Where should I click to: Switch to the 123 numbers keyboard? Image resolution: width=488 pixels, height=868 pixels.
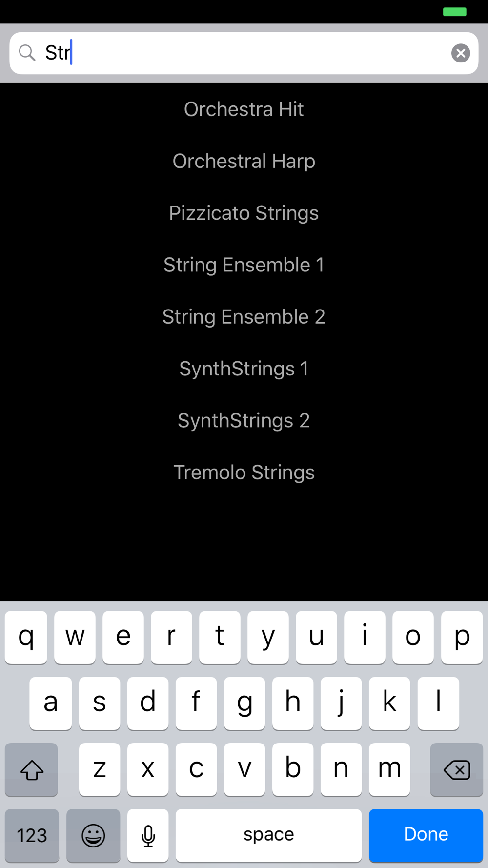pyautogui.click(x=32, y=835)
